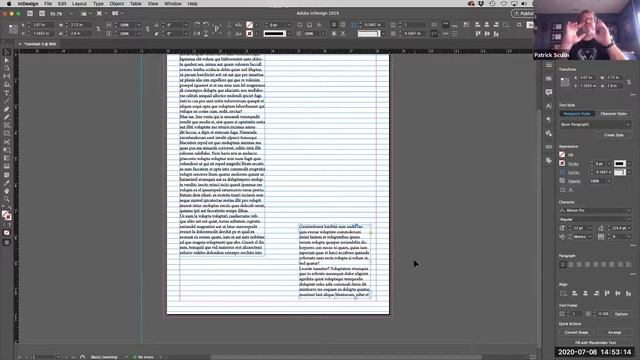This screenshot has width=640, height=360.
Task: Select the Line tool
Action: 7,101
